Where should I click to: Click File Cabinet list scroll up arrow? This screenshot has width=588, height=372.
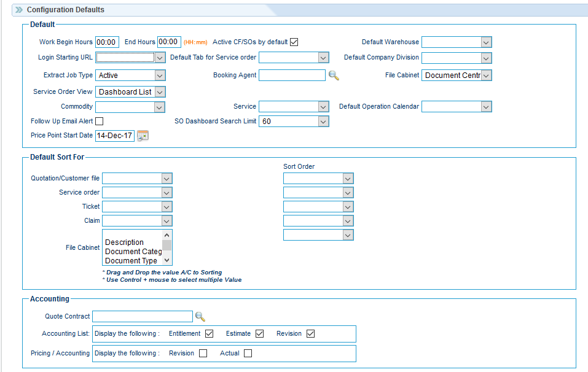pos(167,235)
